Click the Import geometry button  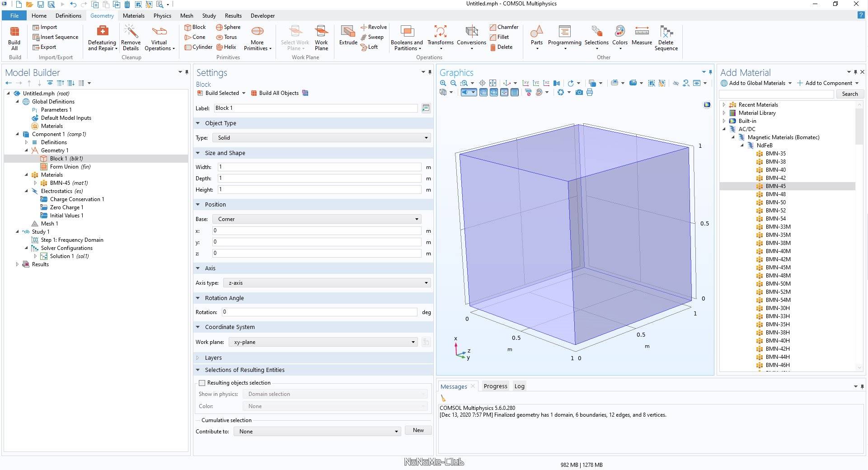(45, 27)
